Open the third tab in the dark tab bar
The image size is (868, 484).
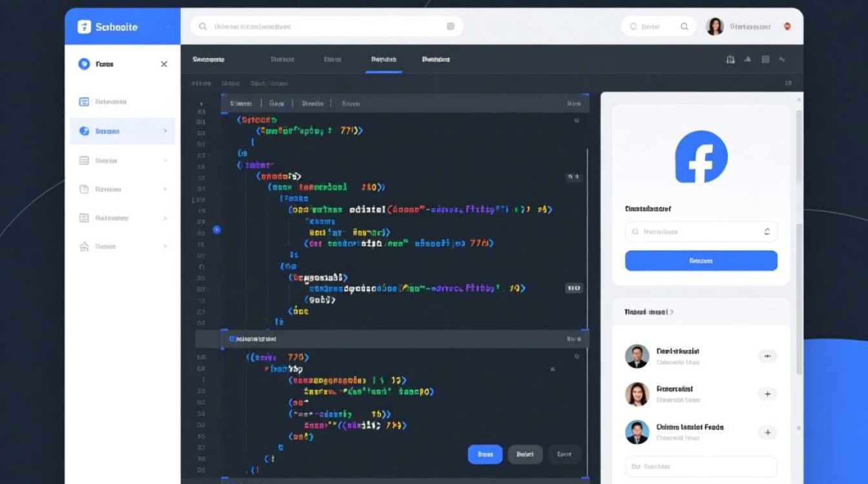pyautogui.click(x=333, y=59)
